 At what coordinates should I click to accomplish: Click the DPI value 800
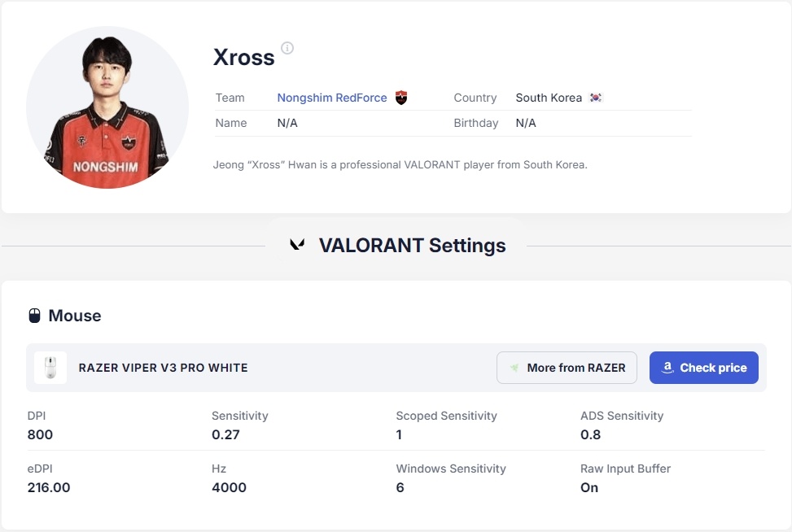click(40, 434)
